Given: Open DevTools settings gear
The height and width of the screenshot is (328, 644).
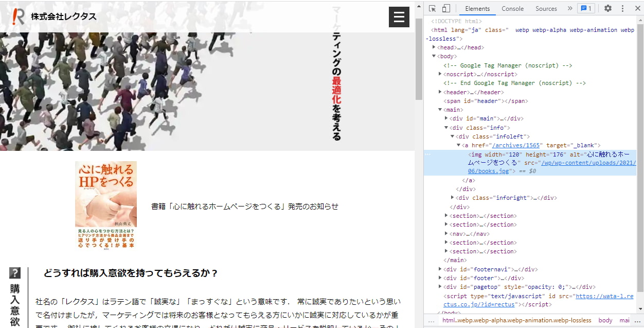Looking at the screenshot, I should (x=607, y=8).
